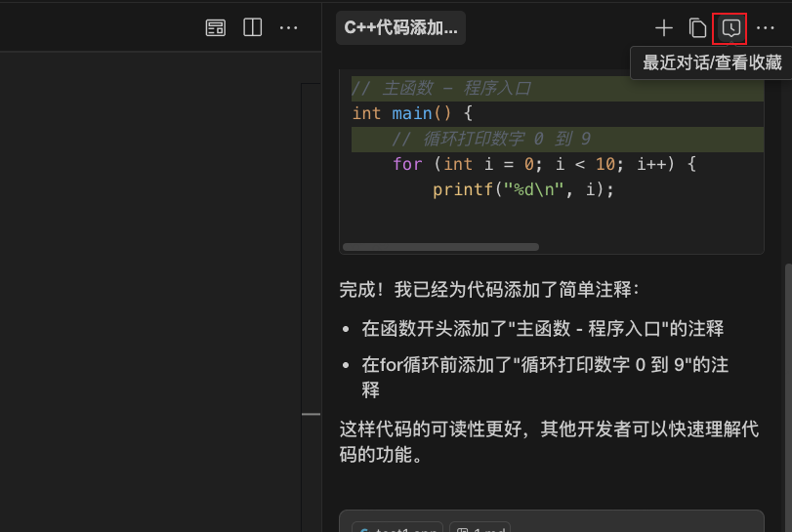Image resolution: width=792 pixels, height=532 pixels.
Task: Click the int main() code line
Action: (412, 113)
